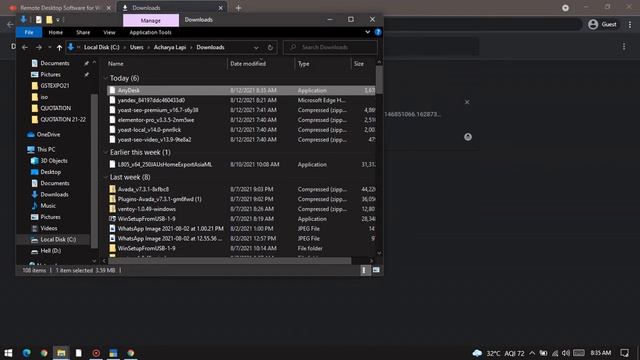The image size is (640, 360).
Task: Select ventoy-1.0.49-windows zip file
Action: [241, 209]
